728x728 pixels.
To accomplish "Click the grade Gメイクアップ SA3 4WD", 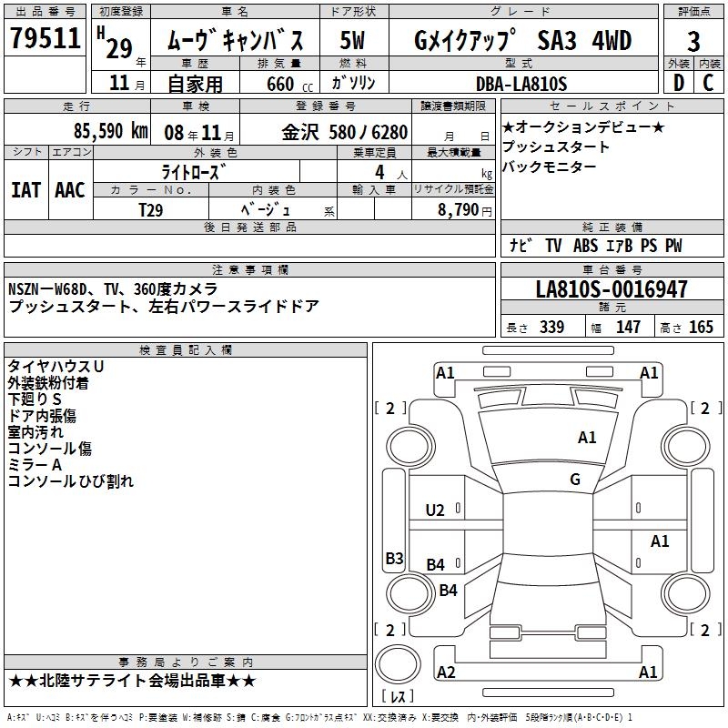I will [522, 40].
